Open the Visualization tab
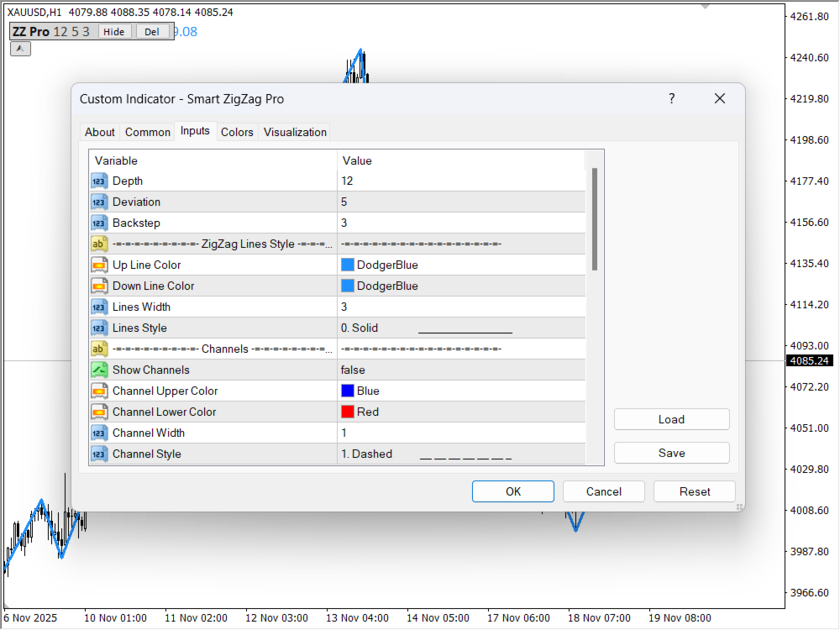Screen dimensions: 840x630 coord(295,132)
